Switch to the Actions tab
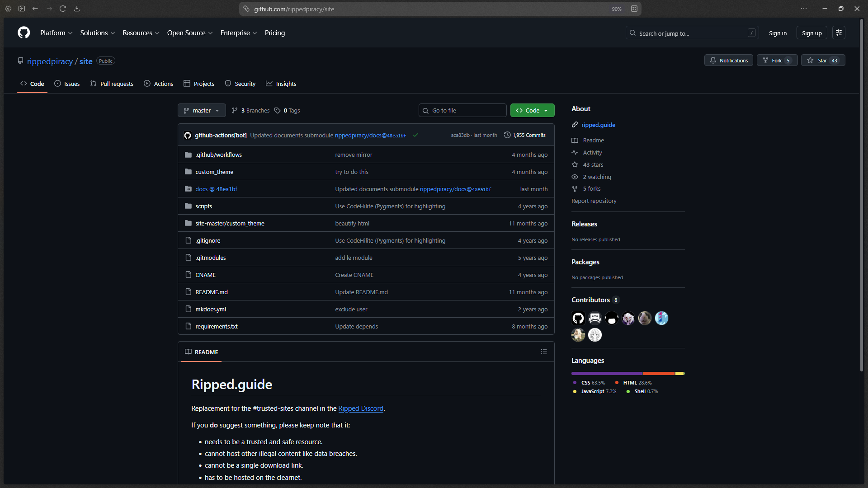868x488 pixels. (159, 84)
